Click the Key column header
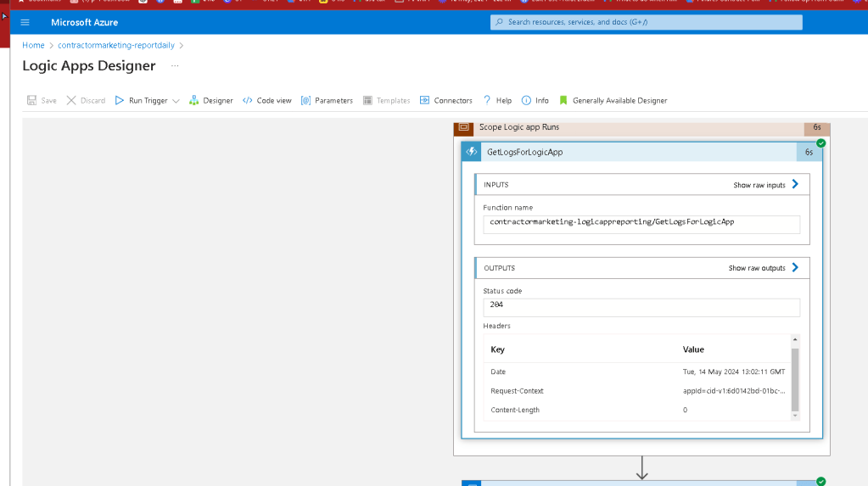 tap(498, 349)
